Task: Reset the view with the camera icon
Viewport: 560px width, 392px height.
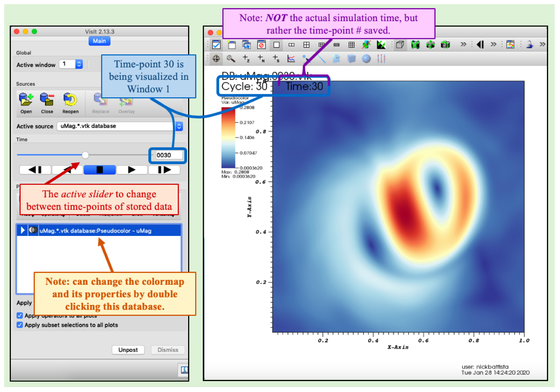Action: (415, 45)
